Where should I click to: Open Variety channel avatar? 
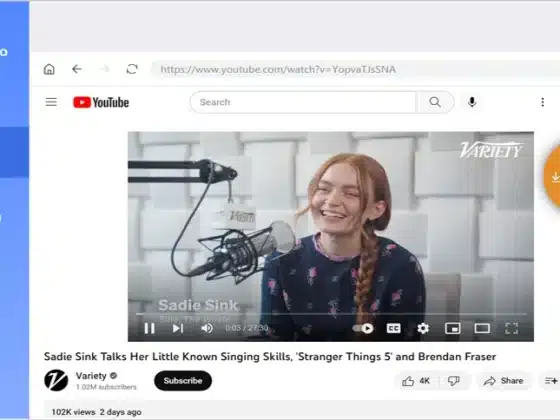tap(56, 380)
